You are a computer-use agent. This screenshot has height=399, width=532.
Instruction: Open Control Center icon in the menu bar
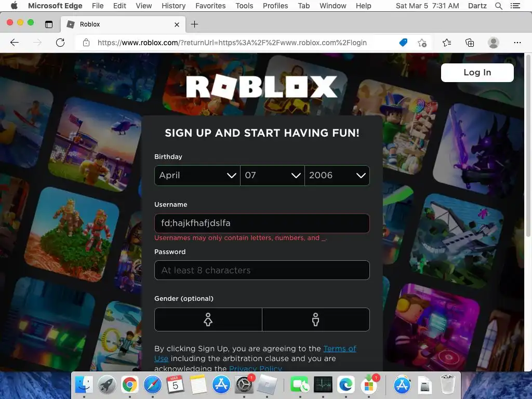tap(515, 6)
